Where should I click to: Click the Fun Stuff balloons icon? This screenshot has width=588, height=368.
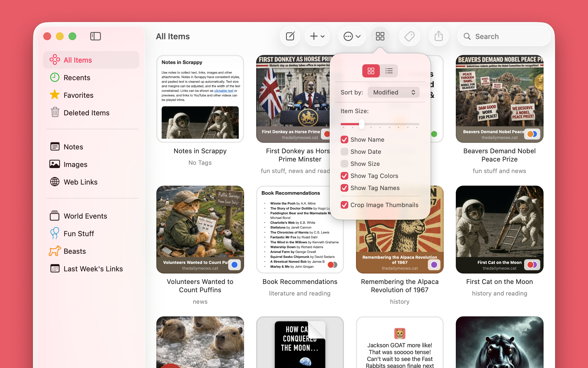55,233
